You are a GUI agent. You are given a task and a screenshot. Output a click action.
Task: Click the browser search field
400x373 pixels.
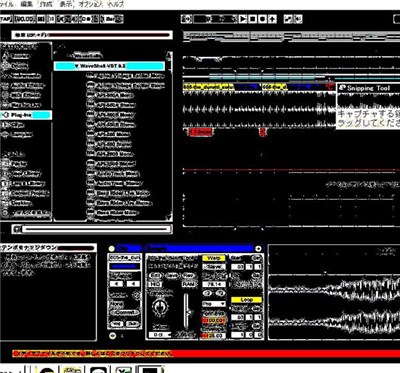tap(92, 35)
